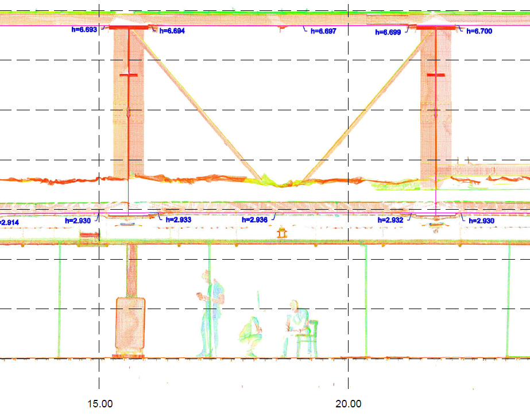The width and height of the screenshot is (530, 420).
Task: Click the 20.00 axis coordinate label
Action: point(349,404)
